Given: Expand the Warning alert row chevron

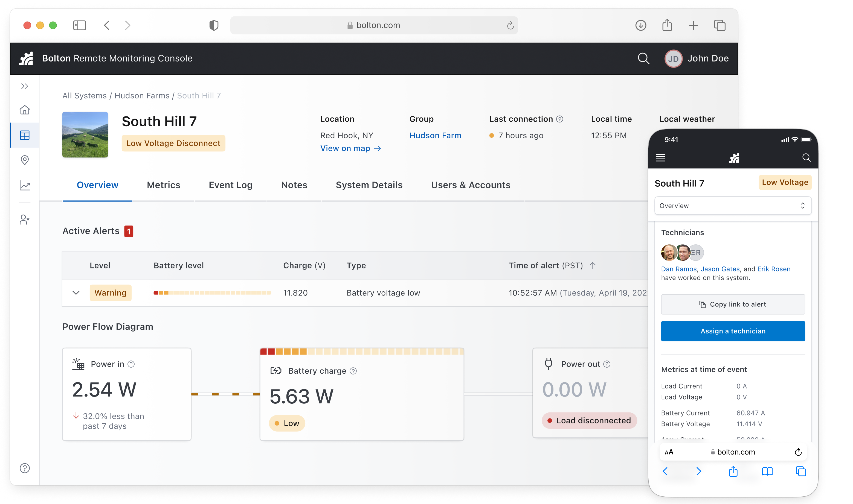Looking at the screenshot, I should (76, 293).
